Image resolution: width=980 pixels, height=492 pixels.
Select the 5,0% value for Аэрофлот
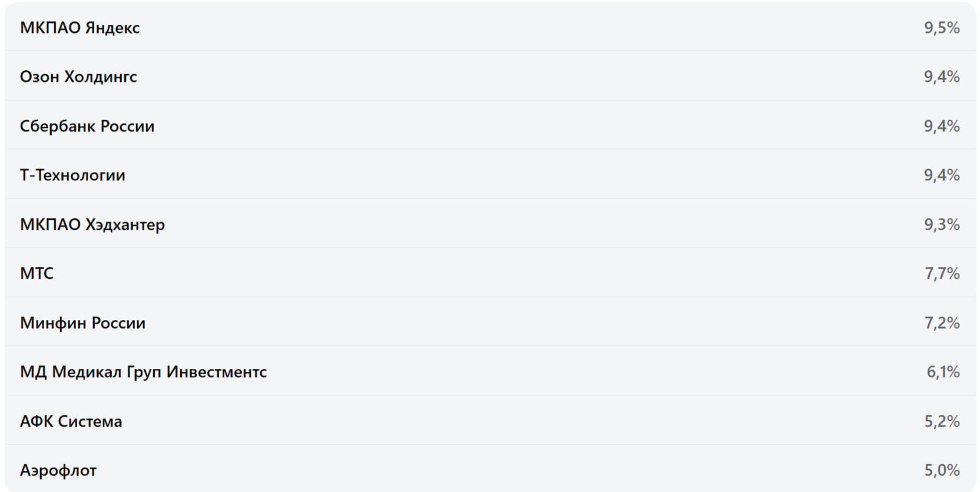(x=942, y=470)
